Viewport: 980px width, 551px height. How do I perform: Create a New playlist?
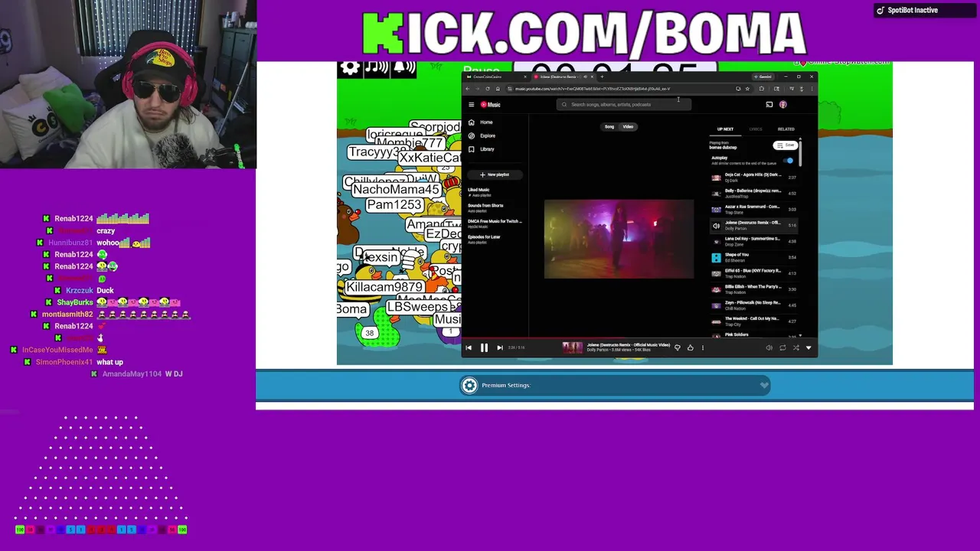[x=495, y=174]
